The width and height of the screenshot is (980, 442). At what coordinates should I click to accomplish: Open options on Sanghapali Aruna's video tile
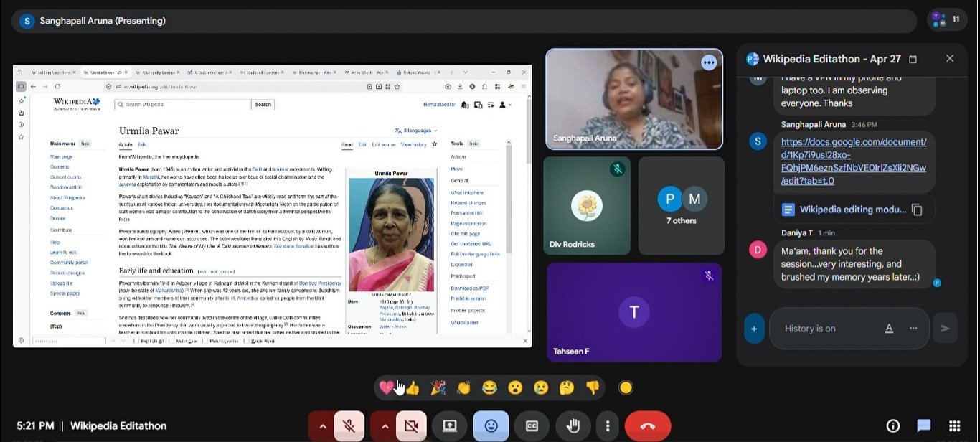(709, 62)
